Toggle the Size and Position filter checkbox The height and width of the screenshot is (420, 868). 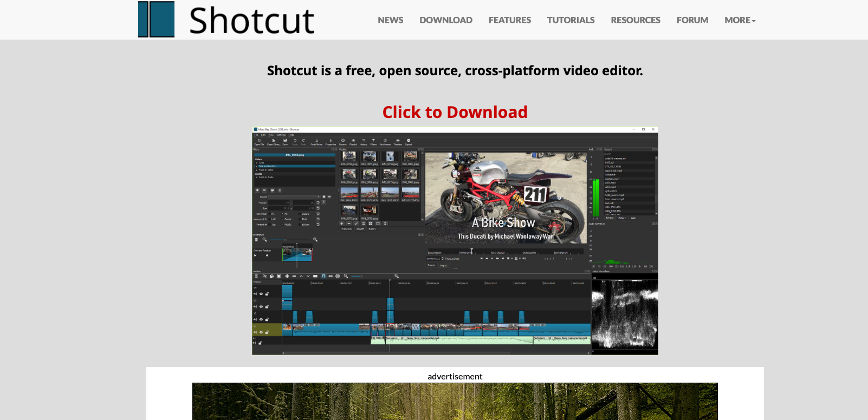[x=257, y=166]
